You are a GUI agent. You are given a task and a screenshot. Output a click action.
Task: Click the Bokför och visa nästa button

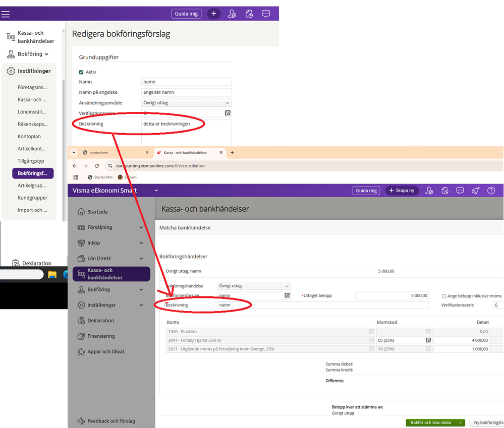431,422
